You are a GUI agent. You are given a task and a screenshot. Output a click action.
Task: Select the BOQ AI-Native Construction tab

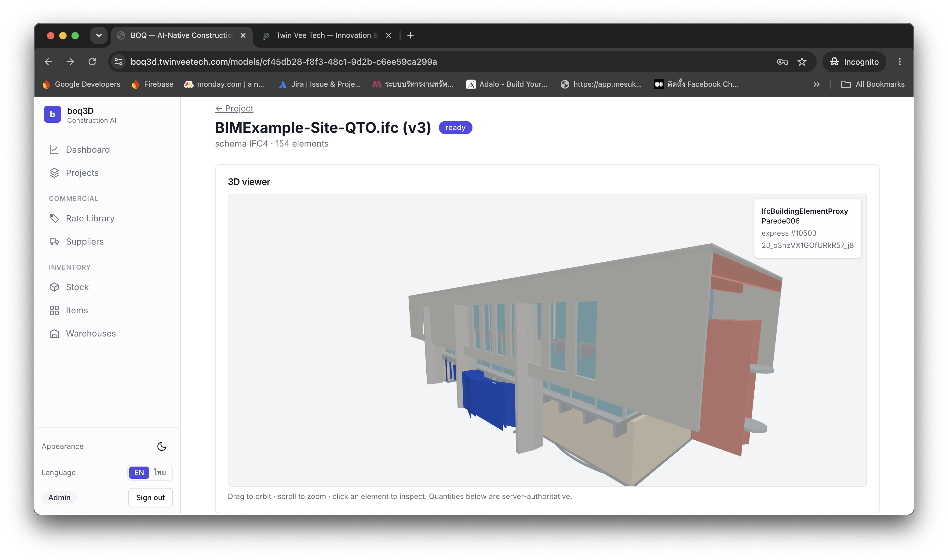click(x=181, y=35)
